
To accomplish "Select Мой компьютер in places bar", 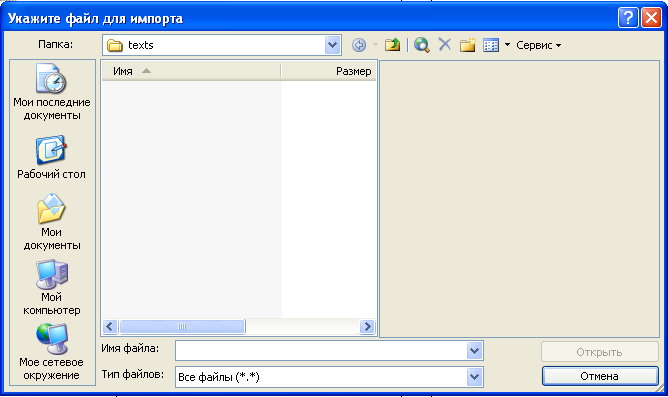I will (52, 287).
